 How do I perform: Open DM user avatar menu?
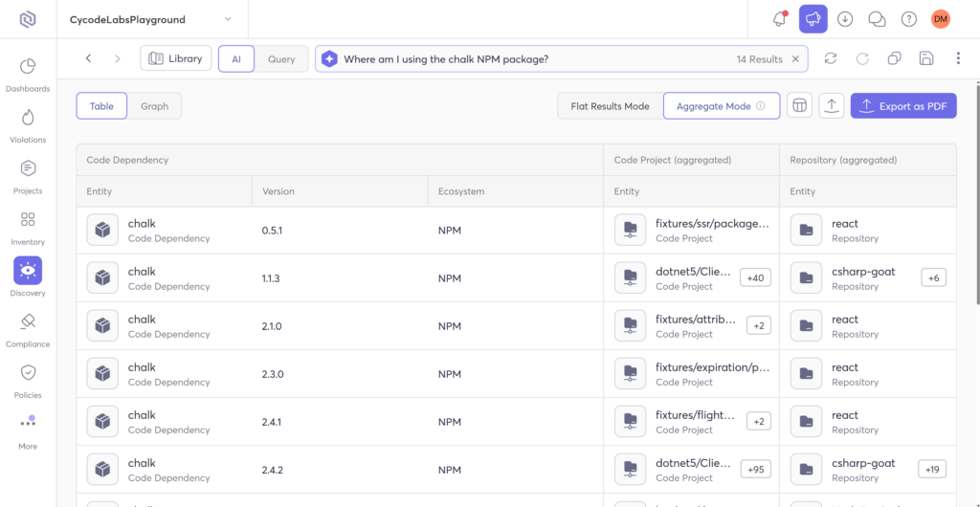pos(940,19)
